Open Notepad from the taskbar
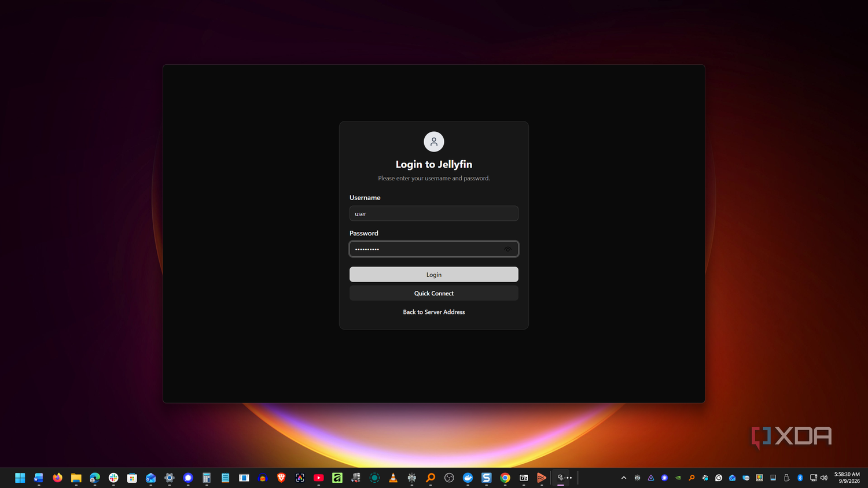This screenshot has height=488, width=868. (225, 478)
